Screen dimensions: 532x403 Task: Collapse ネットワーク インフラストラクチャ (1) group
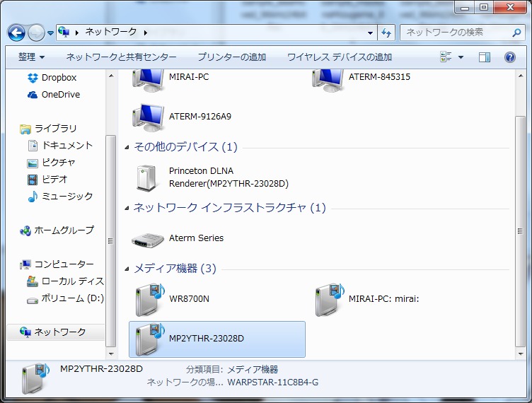pyautogui.click(x=127, y=208)
